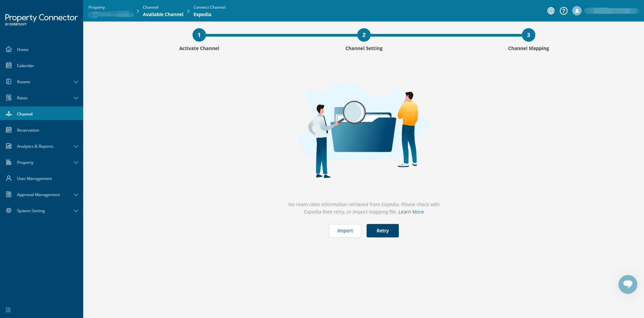644x318 pixels.
Task: Click the Property Connector logo
Action: tap(41, 19)
